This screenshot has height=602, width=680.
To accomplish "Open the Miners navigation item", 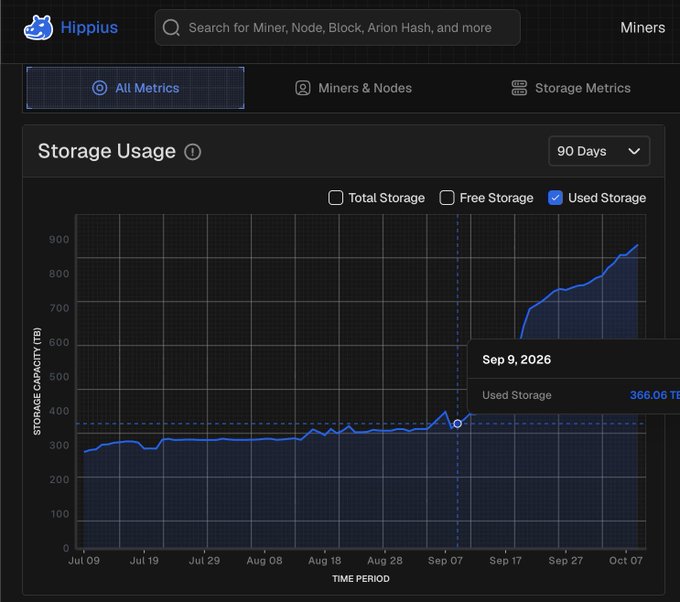I will (x=642, y=28).
